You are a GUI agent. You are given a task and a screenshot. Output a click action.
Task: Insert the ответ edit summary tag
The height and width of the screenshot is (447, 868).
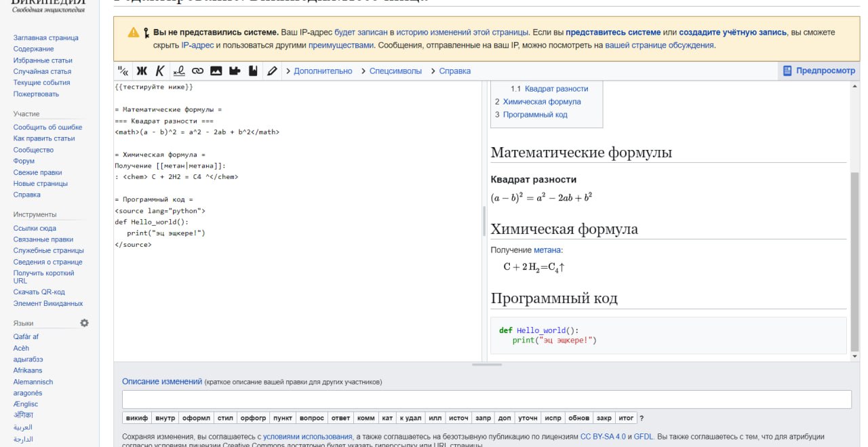340,418
